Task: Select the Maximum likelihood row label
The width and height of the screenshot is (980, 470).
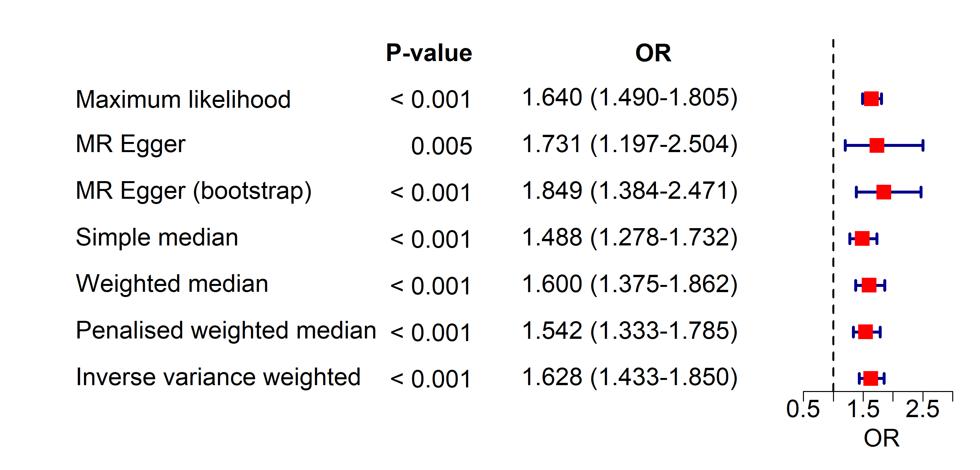Action: point(183,99)
